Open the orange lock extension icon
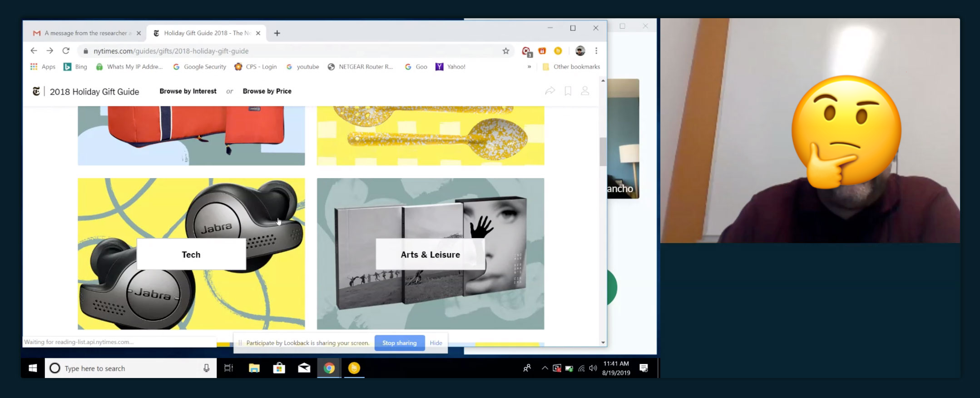The width and height of the screenshot is (980, 398). [x=542, y=51]
